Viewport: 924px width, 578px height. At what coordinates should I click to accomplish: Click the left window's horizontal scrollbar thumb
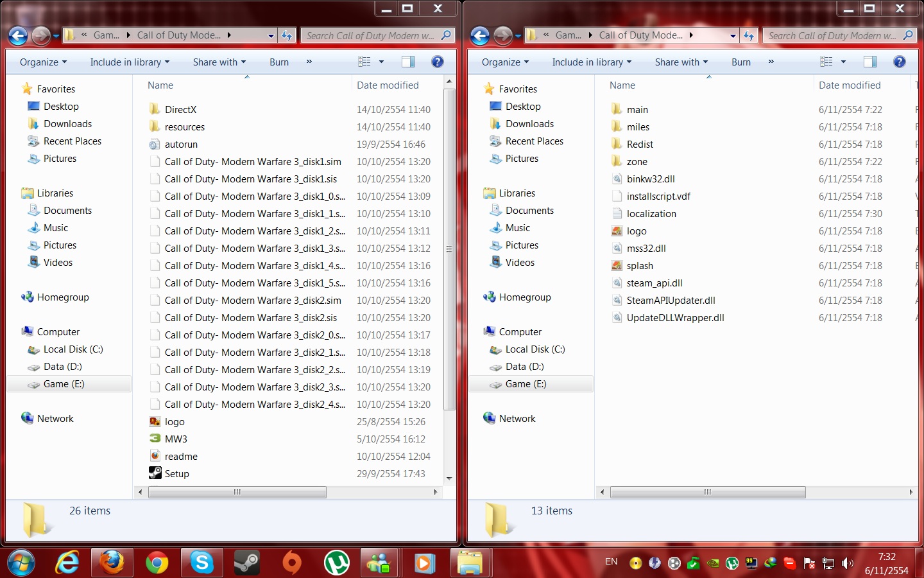(237, 493)
